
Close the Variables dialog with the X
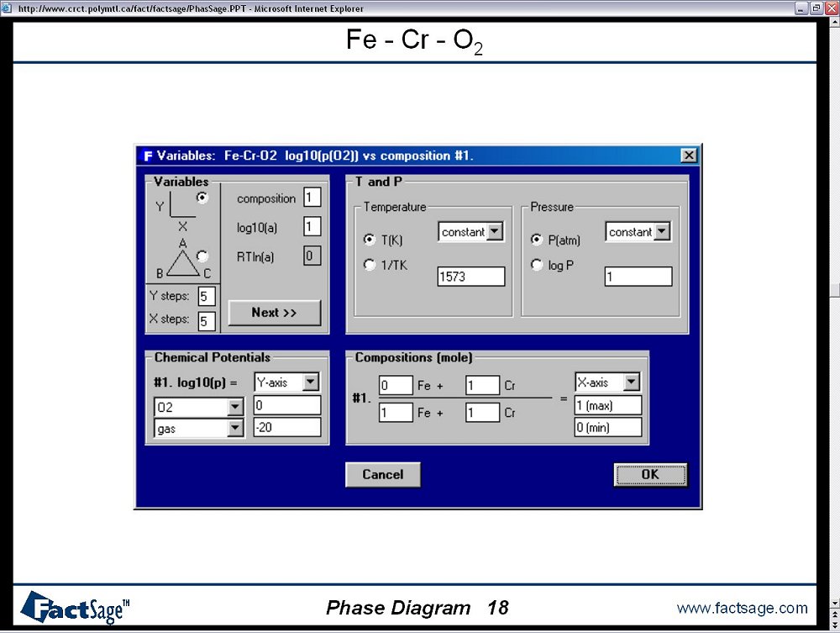(x=688, y=156)
